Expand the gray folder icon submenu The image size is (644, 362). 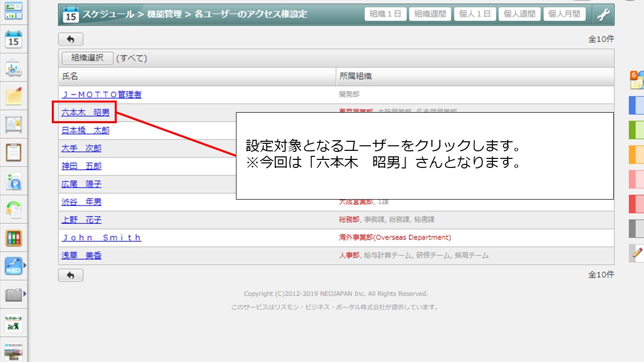pos(24,294)
